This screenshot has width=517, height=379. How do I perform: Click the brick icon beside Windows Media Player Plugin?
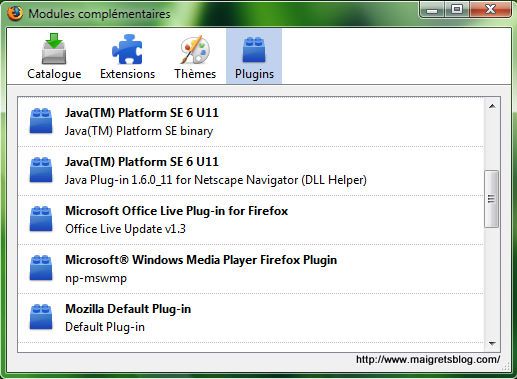click(x=41, y=268)
